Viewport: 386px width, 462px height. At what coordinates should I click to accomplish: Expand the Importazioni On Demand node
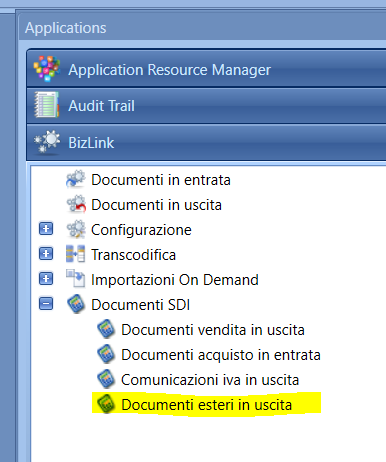click(46, 279)
